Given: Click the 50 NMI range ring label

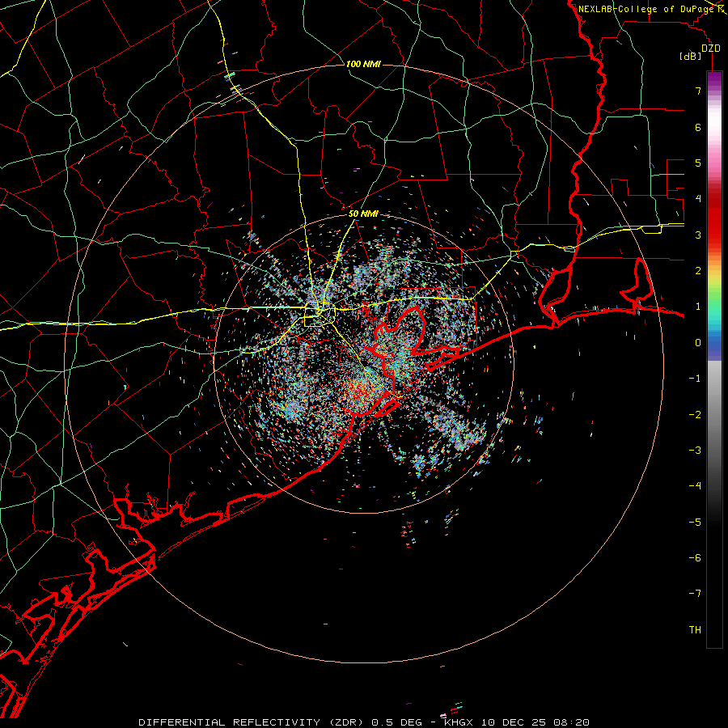Looking at the screenshot, I should 363,214.
